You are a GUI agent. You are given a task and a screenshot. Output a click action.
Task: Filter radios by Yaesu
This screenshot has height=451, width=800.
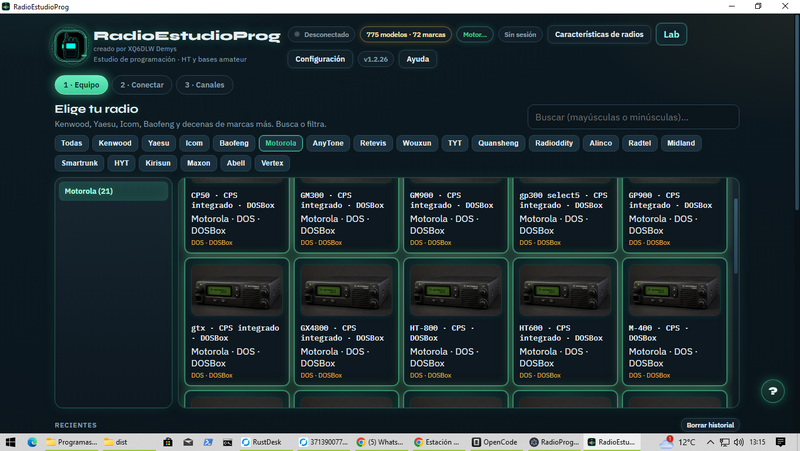(158, 143)
